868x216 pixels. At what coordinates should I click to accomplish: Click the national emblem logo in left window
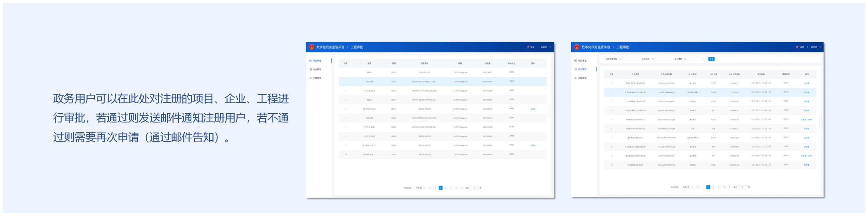tap(312, 47)
